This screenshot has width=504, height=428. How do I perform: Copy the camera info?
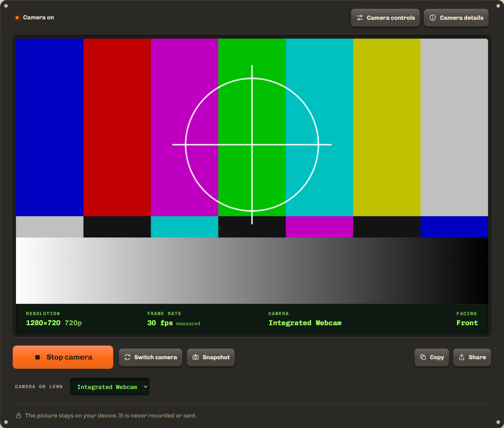coord(432,358)
